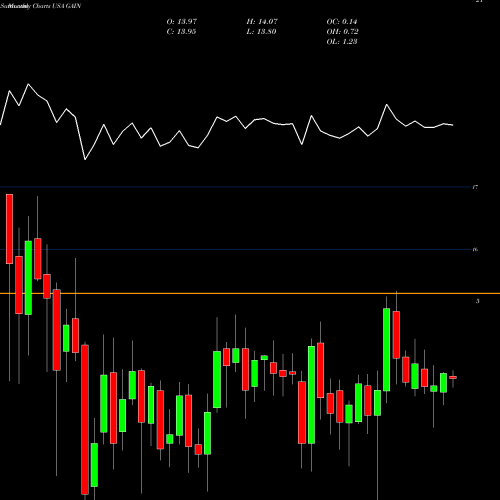Click the open price value 'O: 13.97'
The width and height of the screenshot is (500, 500).
182,22
